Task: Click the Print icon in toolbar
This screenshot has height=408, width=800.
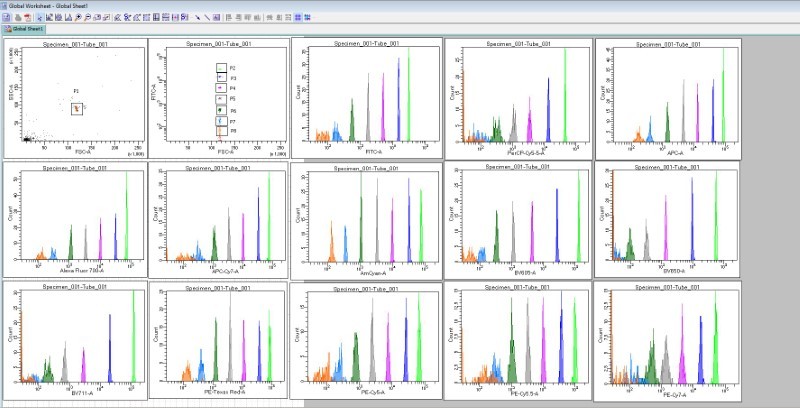Action: [17, 17]
